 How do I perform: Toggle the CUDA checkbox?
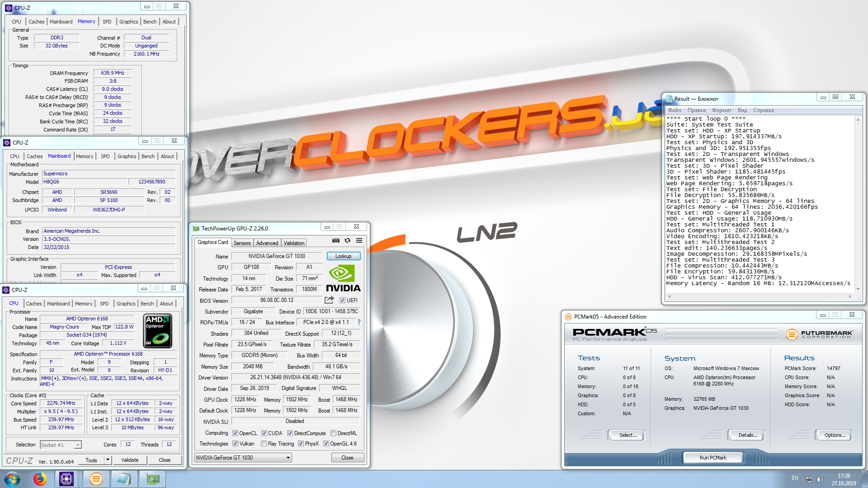(264, 433)
